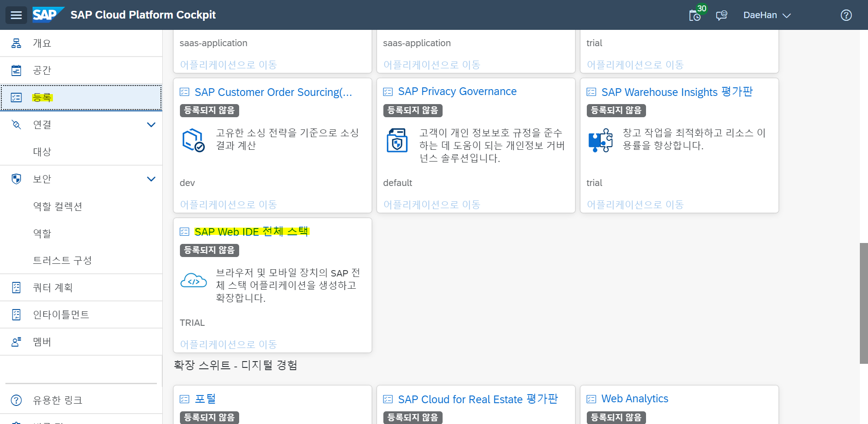Viewport: 868px width, 424px height.
Task: Click the 보안 shield icon
Action: [x=16, y=179]
